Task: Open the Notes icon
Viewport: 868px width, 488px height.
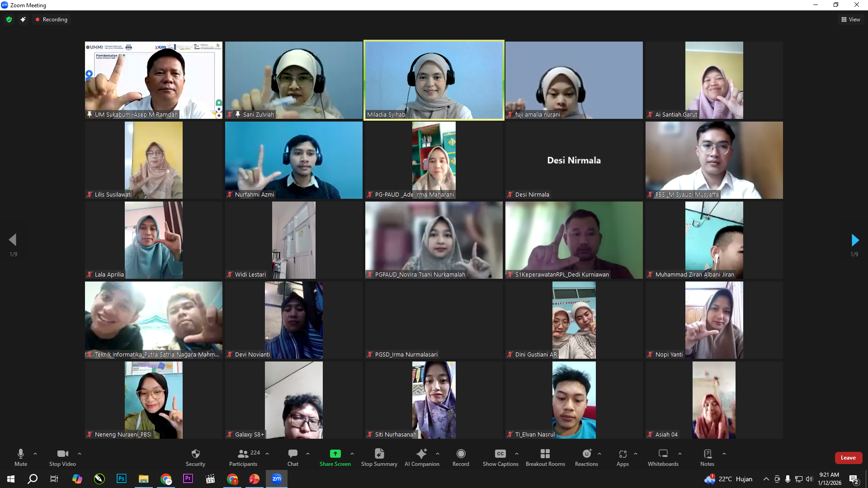Action: [708, 454]
